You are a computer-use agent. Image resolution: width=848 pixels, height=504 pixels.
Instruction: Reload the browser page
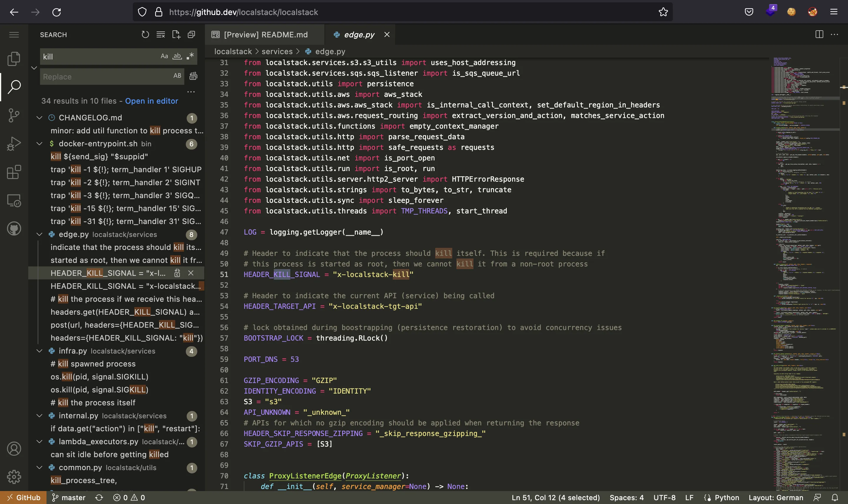[x=56, y=12]
